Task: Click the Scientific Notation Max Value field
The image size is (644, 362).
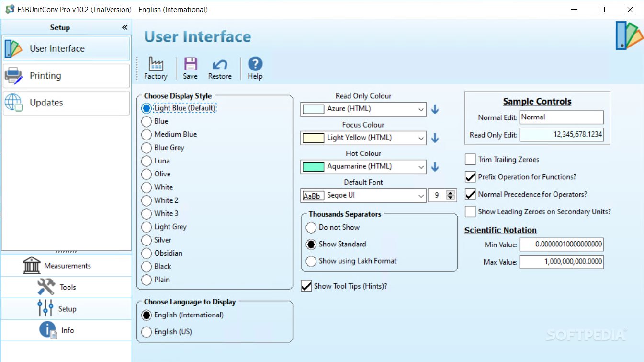Action: coord(562,262)
